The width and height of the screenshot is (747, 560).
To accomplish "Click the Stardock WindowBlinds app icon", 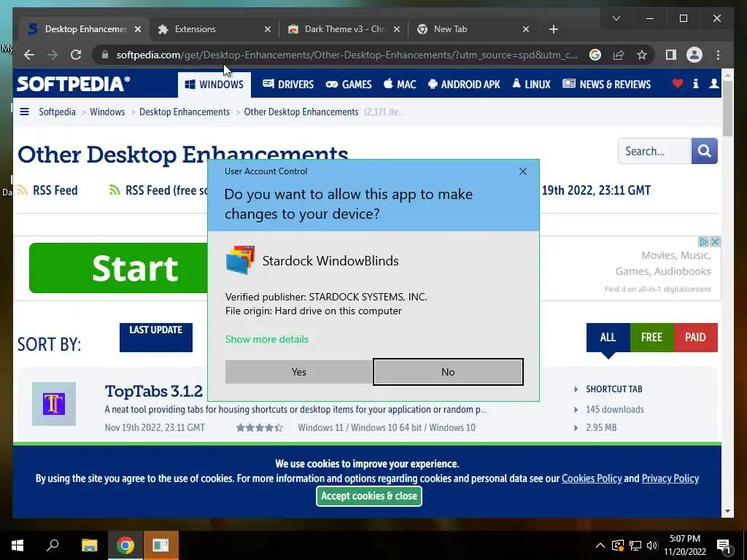I will [x=240, y=260].
